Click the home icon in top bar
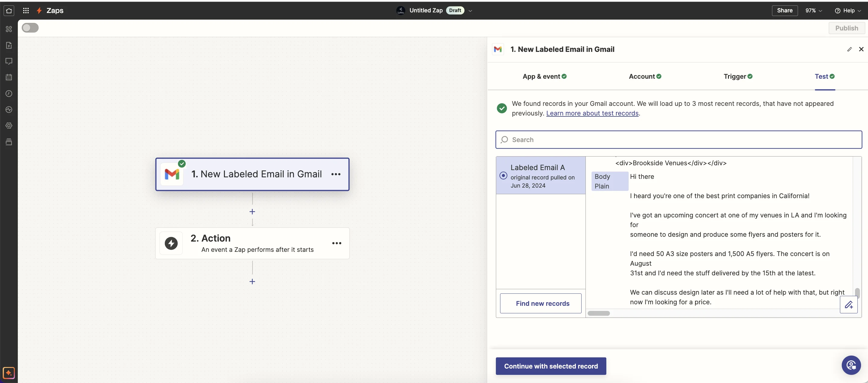 [x=9, y=11]
